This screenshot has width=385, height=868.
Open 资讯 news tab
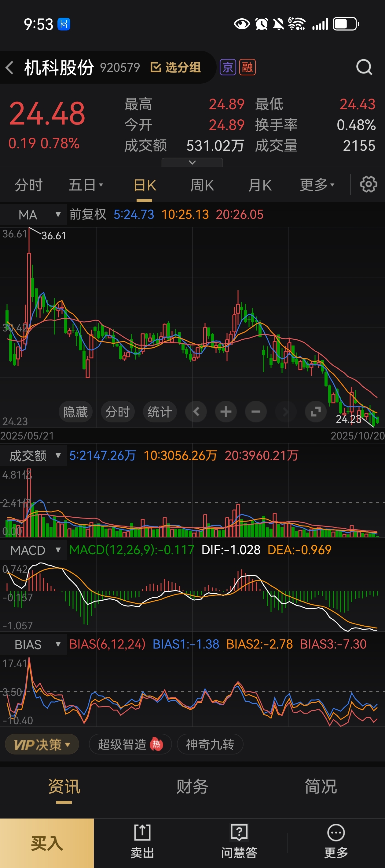[64, 787]
